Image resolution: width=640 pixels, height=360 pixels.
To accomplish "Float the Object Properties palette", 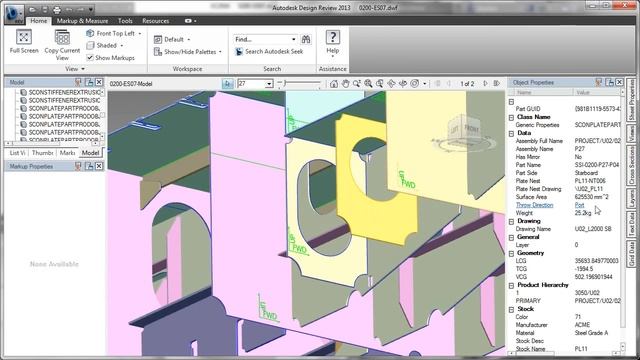I will coord(610,82).
